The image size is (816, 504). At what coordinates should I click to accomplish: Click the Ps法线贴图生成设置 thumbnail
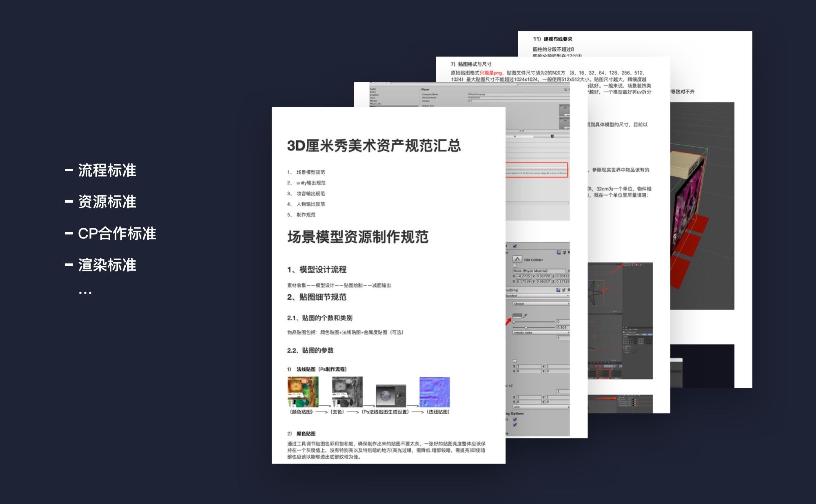[x=391, y=396]
